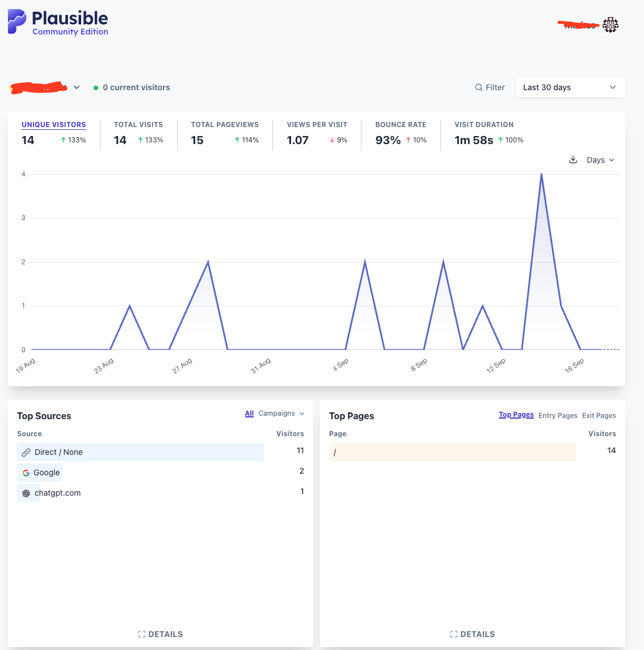This screenshot has width=644, height=650.
Task: Expand the Days interval dropdown
Action: tap(600, 160)
